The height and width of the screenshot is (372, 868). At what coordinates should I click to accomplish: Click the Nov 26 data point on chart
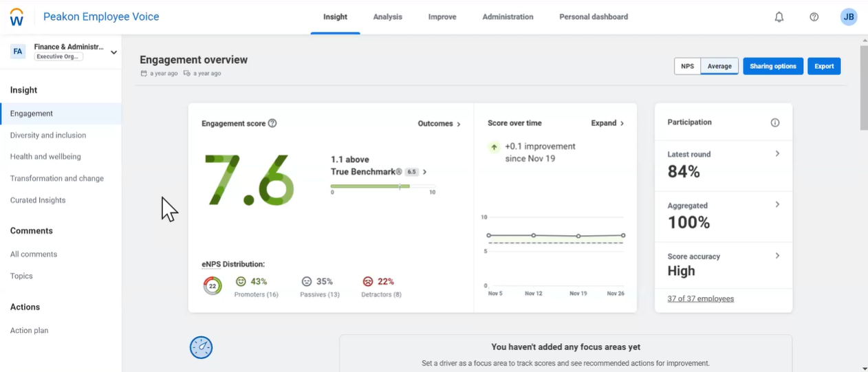(623, 236)
